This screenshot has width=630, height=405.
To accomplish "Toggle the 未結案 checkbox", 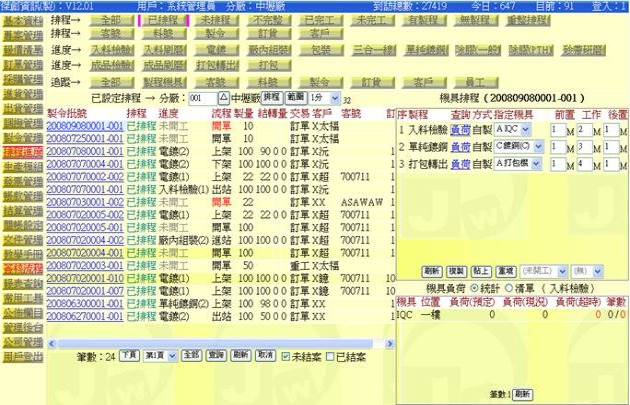I will point(286,355).
